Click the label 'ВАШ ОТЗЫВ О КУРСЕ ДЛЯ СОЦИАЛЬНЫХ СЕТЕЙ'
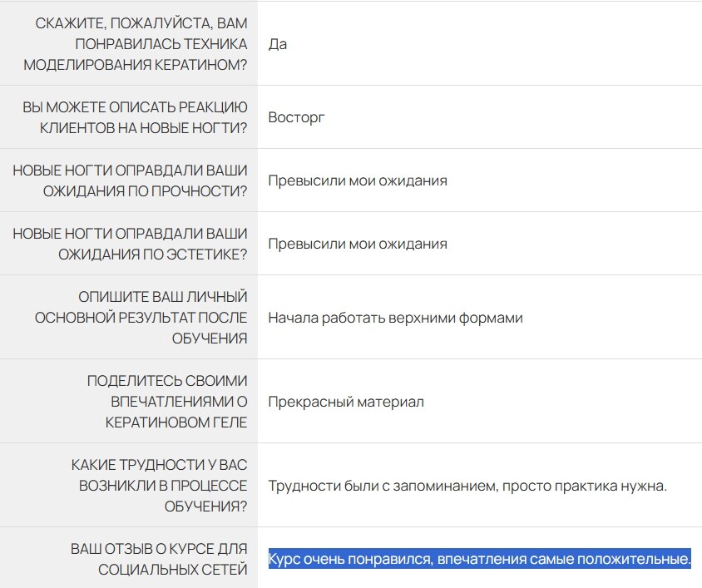Viewport: 702px width, 588px height. (x=159, y=559)
